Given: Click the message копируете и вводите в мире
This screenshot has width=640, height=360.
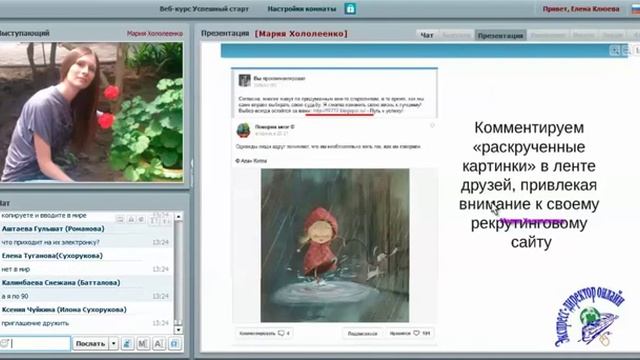Looking at the screenshot, I should click(44, 215).
